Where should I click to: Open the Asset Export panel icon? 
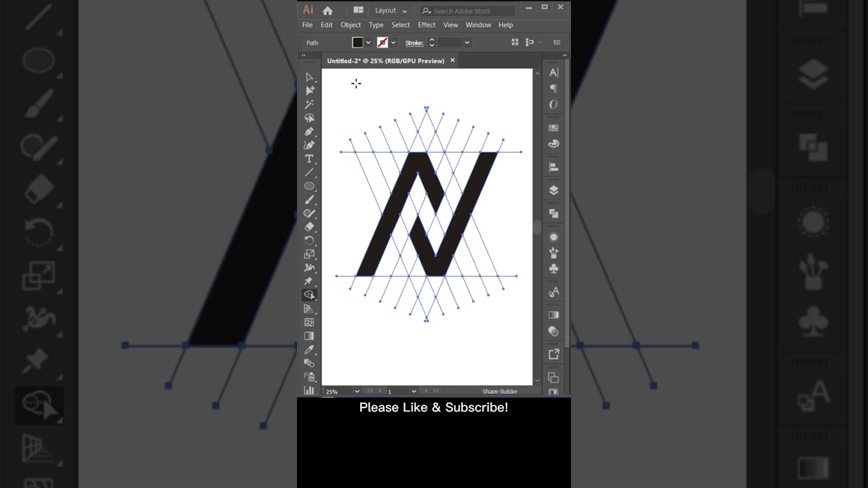[553, 354]
